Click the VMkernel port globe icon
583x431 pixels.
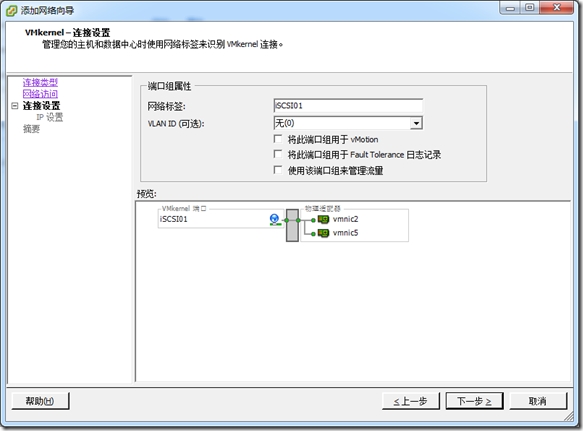(x=274, y=220)
